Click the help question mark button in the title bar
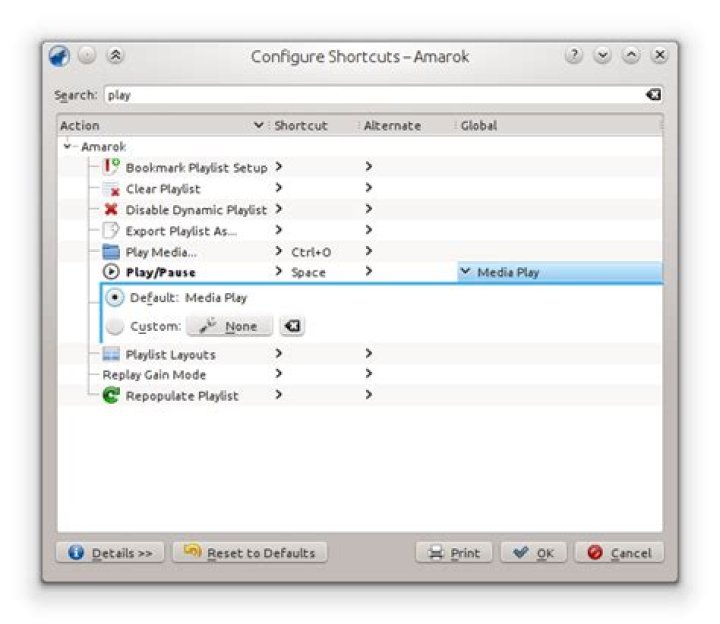 pos(574,55)
